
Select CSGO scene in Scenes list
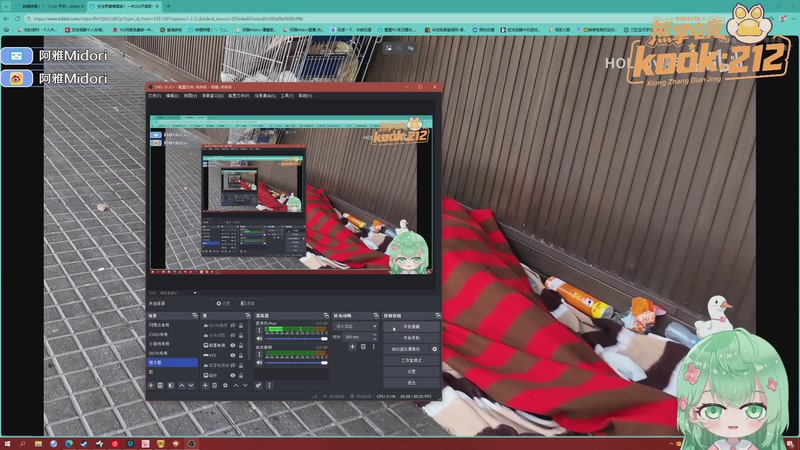click(x=172, y=334)
